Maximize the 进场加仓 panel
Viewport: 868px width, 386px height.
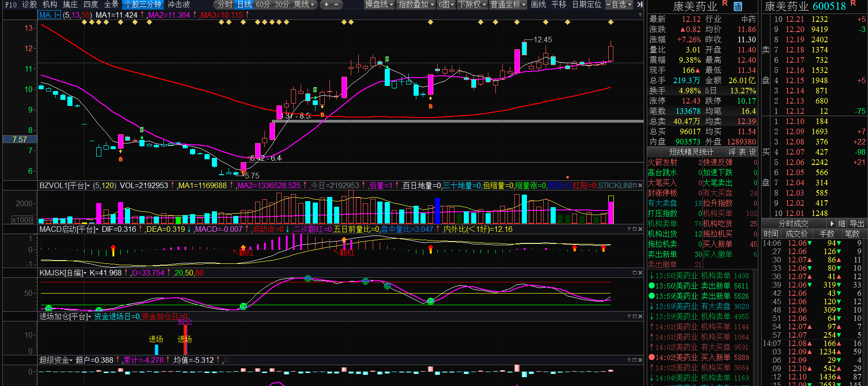pyautogui.click(x=634, y=316)
